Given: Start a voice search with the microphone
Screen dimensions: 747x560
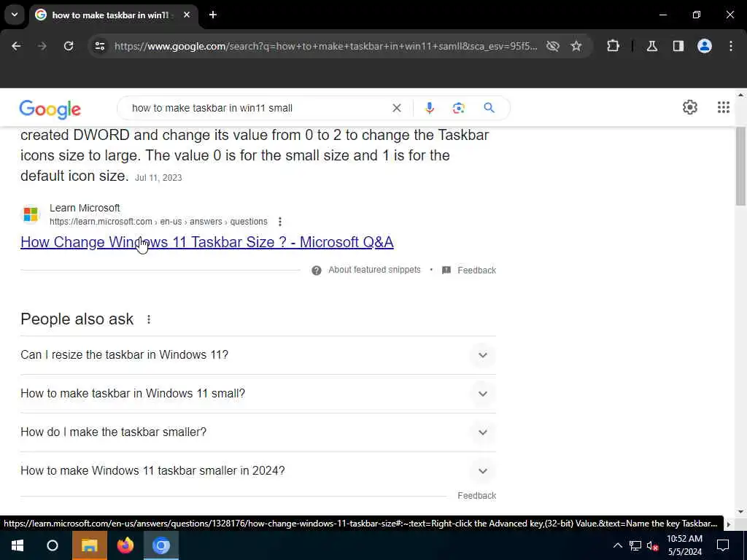Looking at the screenshot, I should point(429,108).
